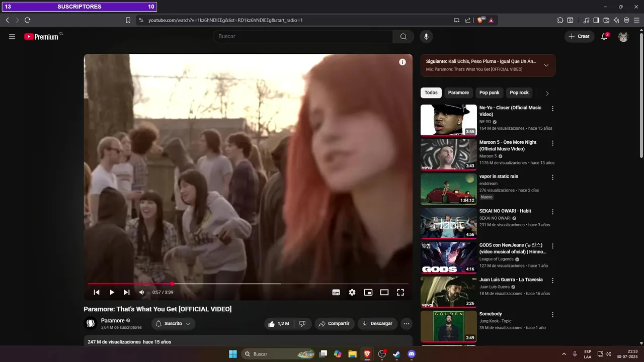
Task: Like the video (1,2 M)
Action: tap(279, 324)
